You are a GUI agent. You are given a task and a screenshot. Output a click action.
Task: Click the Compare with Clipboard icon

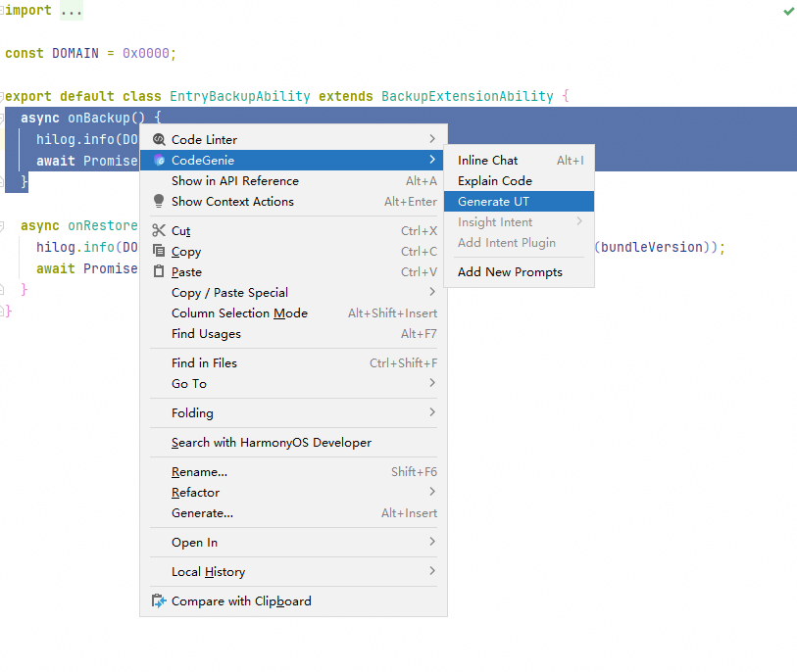click(x=159, y=601)
